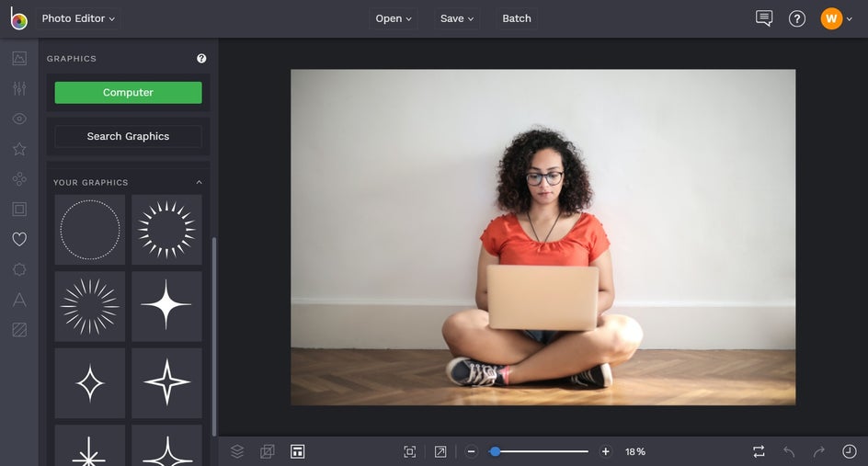This screenshot has width=868, height=466.
Task: Adjust the zoom slider handle
Action: click(495, 451)
